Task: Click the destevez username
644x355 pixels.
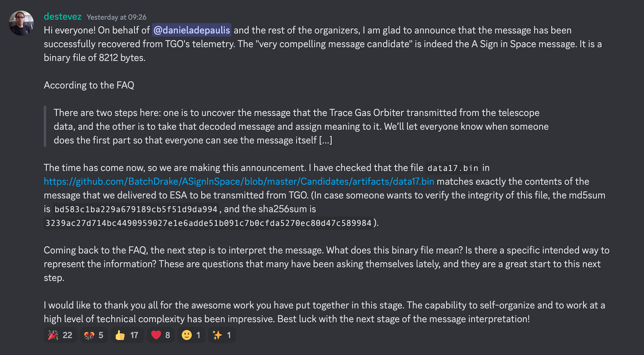Action: [63, 16]
